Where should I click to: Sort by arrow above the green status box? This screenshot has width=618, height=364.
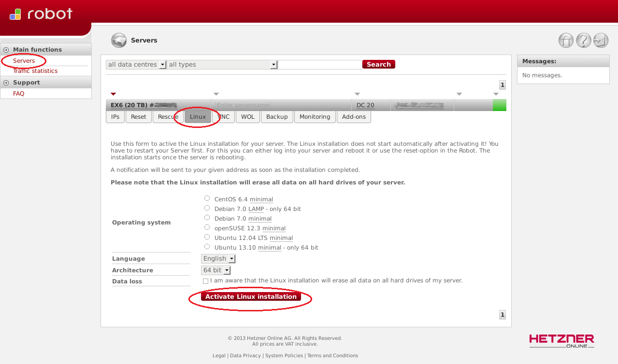pos(496,94)
